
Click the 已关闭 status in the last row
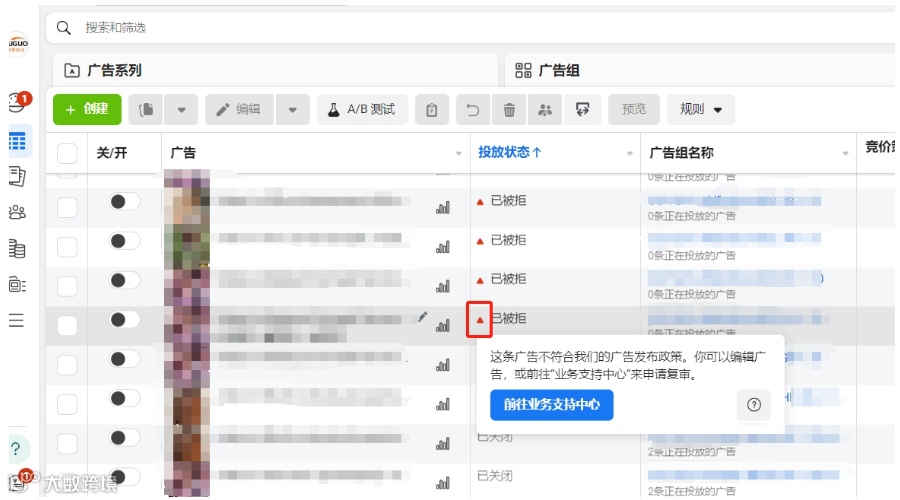pyautogui.click(x=495, y=476)
